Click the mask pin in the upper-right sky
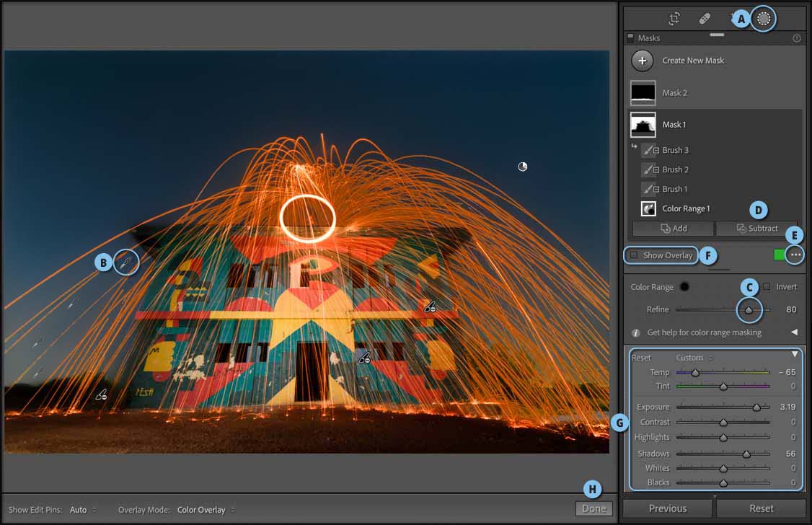Screen dimensions: 812x525 523,167
